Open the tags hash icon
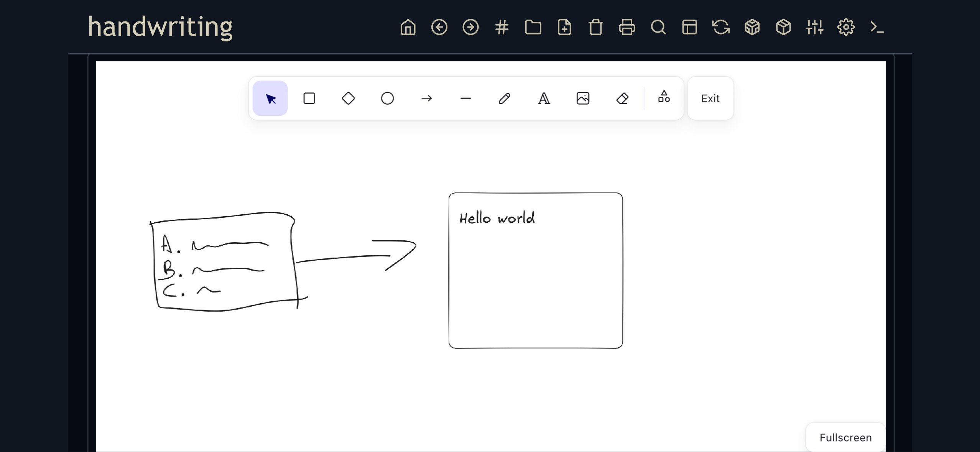 click(x=502, y=27)
